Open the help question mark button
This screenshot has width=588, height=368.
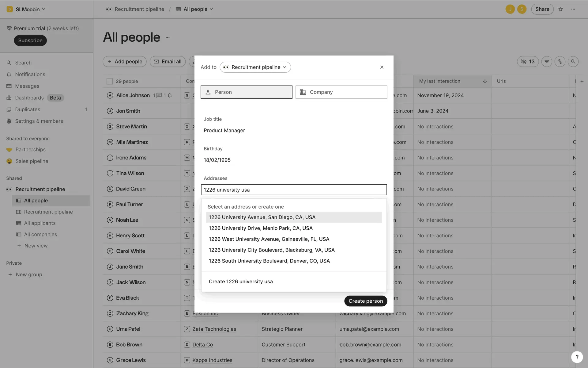coord(577,357)
